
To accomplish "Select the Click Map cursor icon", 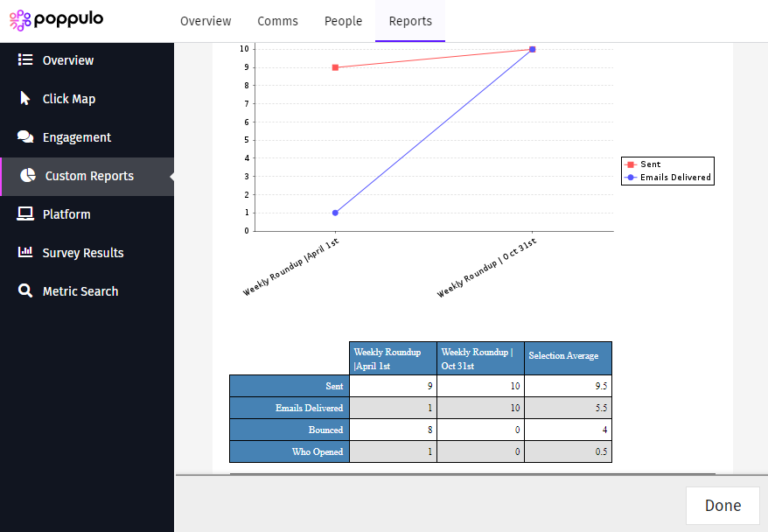I will point(25,99).
